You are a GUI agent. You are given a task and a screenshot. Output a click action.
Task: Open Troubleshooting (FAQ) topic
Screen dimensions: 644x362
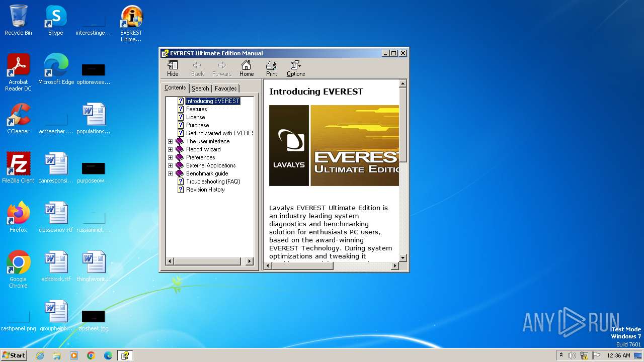pos(213,182)
